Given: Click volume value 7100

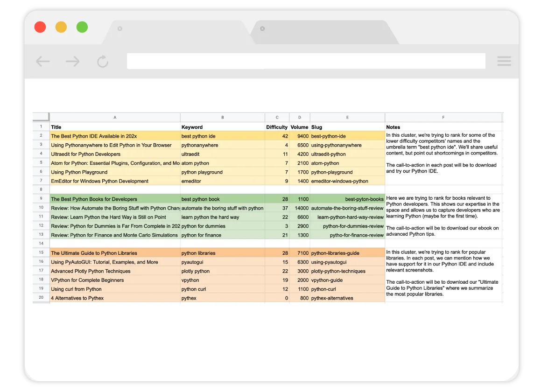Looking at the screenshot, I should (x=300, y=253).
